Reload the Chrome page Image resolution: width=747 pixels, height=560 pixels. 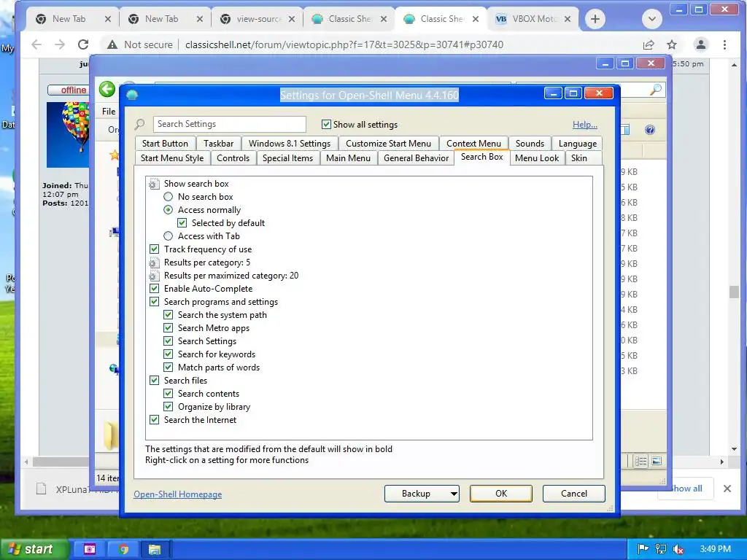pyautogui.click(x=83, y=44)
